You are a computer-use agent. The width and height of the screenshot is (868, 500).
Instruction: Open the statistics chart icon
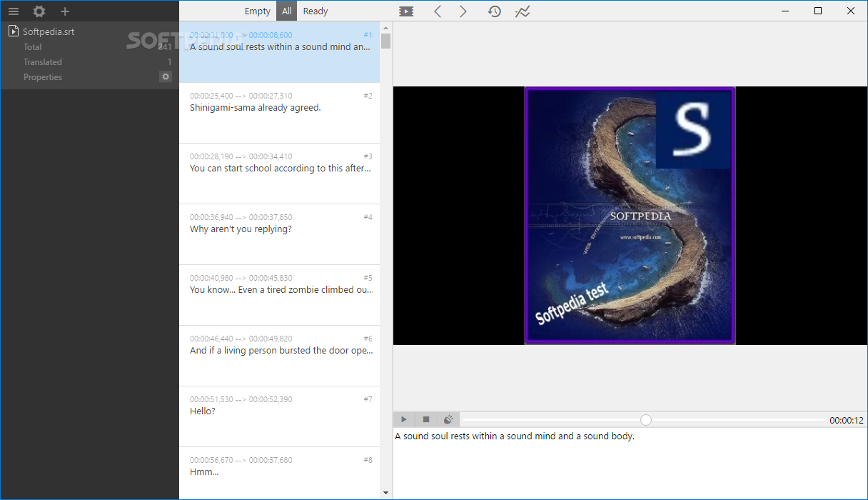(523, 11)
